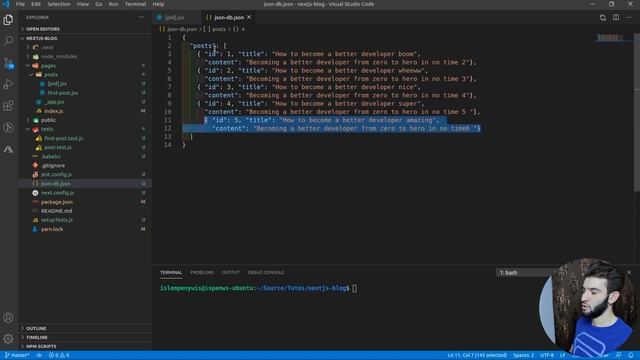This screenshot has height=360, width=640.
Task: Expand the Open Editors section
Action: point(43,29)
